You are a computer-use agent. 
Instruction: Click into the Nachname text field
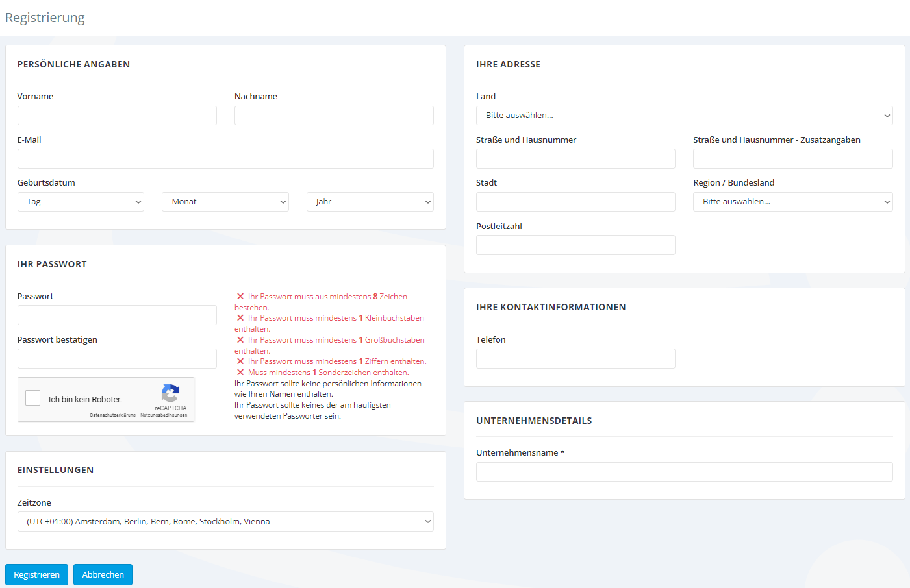[x=334, y=116]
